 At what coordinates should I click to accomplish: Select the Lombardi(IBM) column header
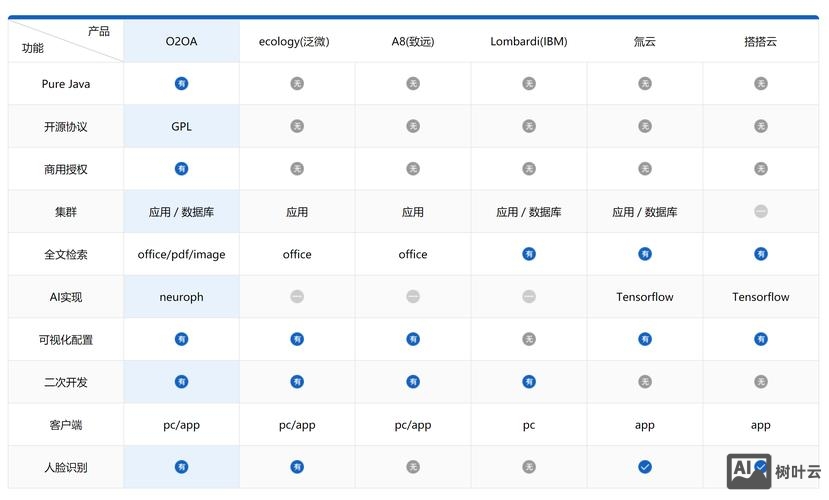click(529, 42)
